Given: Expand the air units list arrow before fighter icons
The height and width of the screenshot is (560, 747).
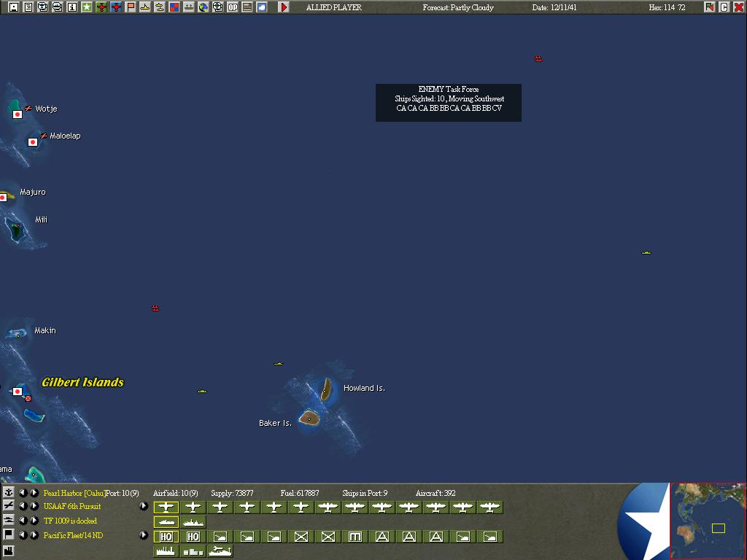Looking at the screenshot, I should (144, 506).
